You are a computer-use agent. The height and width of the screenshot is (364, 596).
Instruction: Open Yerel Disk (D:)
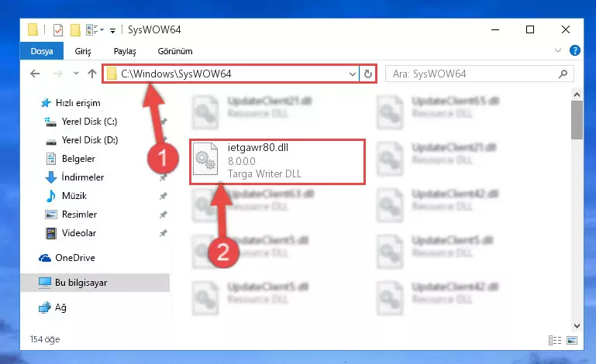tap(90, 140)
